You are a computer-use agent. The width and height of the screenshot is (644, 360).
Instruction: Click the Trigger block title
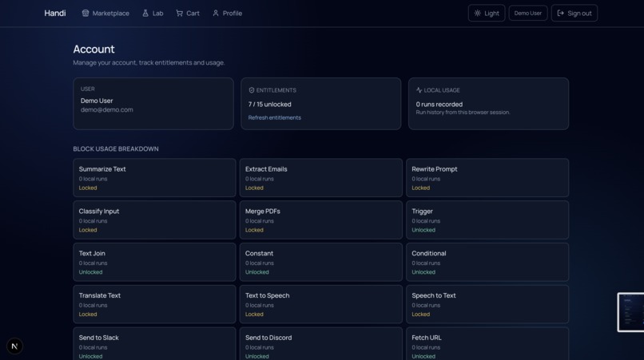point(422,211)
